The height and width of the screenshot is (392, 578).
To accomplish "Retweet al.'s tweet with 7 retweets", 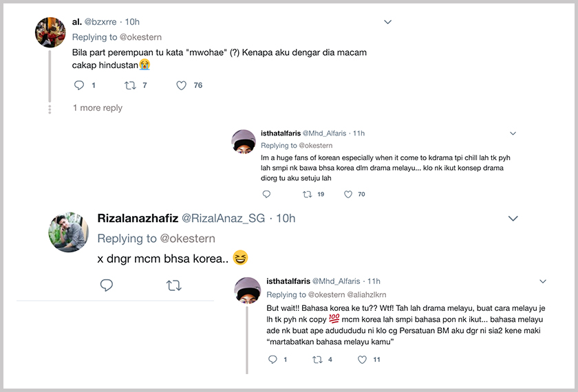I will pos(129,85).
